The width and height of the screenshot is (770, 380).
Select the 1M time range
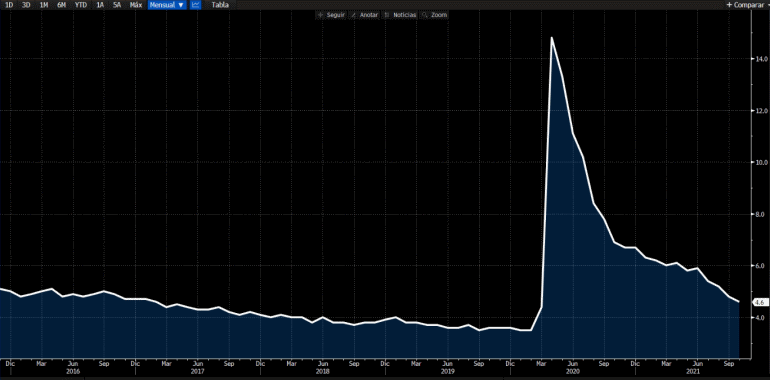44,5
